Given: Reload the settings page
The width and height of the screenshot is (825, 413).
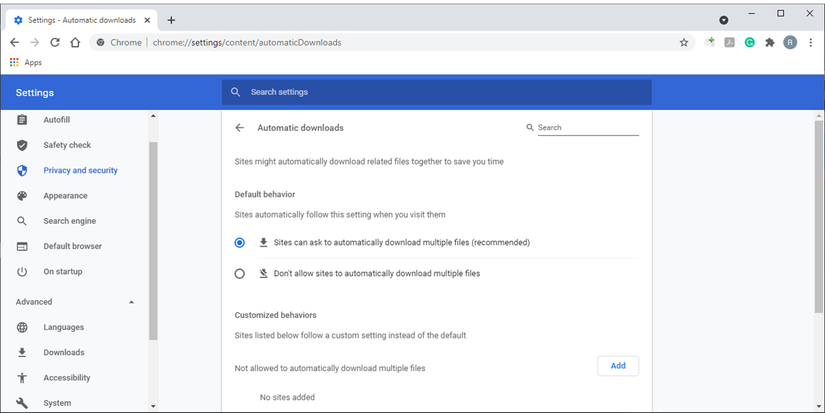Looking at the screenshot, I should [x=55, y=43].
